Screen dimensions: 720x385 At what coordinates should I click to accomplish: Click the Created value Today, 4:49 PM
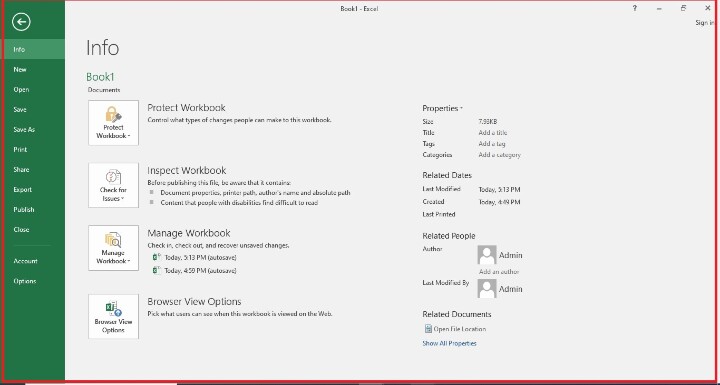[499, 202]
